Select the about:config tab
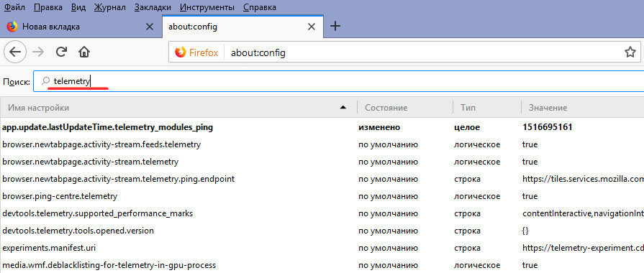The width and height of the screenshot is (644, 273). coord(242,27)
